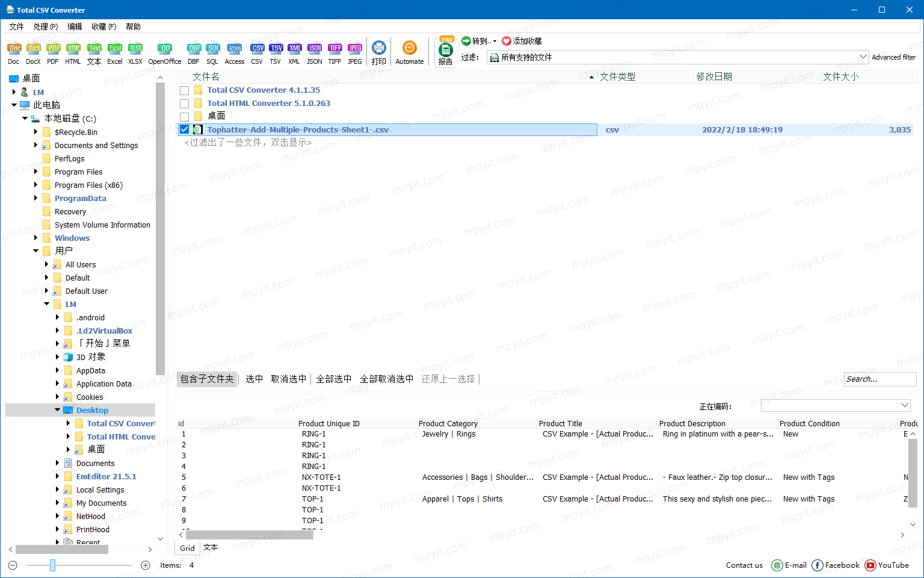Toggle the 包含子文件夹 option
The image size is (924, 578).
tap(207, 379)
